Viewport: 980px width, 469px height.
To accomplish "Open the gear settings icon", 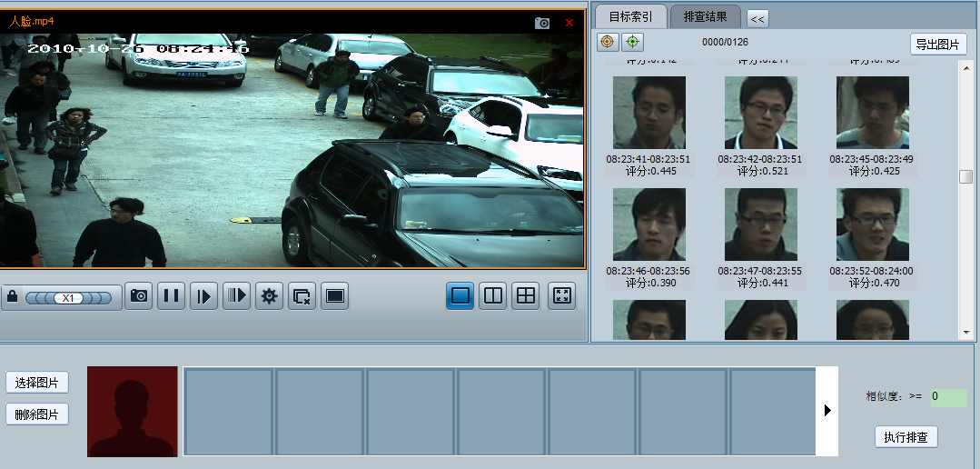I will click(x=269, y=296).
